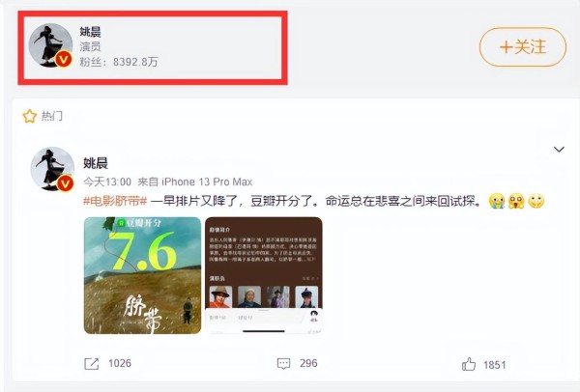
Task: Click 姚晨 username in the header card
Action: click(90, 32)
